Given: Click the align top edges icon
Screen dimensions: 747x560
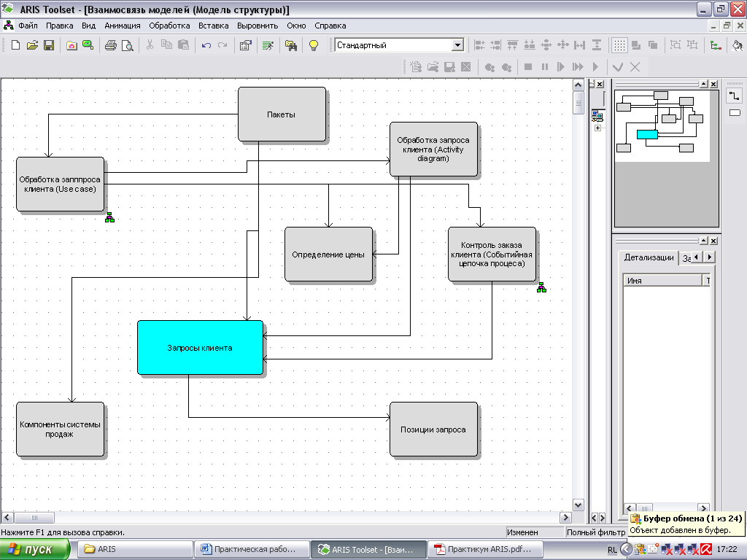Looking at the screenshot, I should 513,45.
